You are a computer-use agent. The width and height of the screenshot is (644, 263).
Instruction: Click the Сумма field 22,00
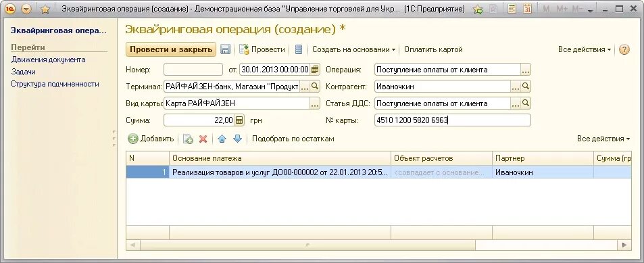point(199,120)
